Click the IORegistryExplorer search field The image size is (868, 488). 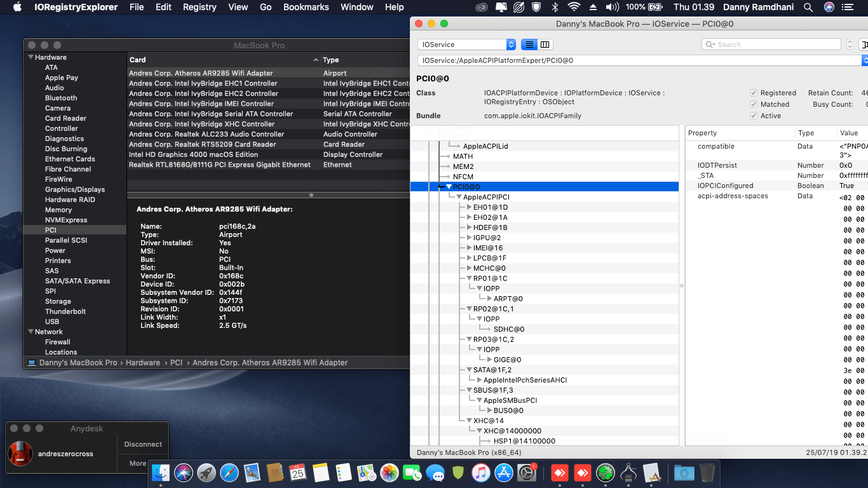771,44
